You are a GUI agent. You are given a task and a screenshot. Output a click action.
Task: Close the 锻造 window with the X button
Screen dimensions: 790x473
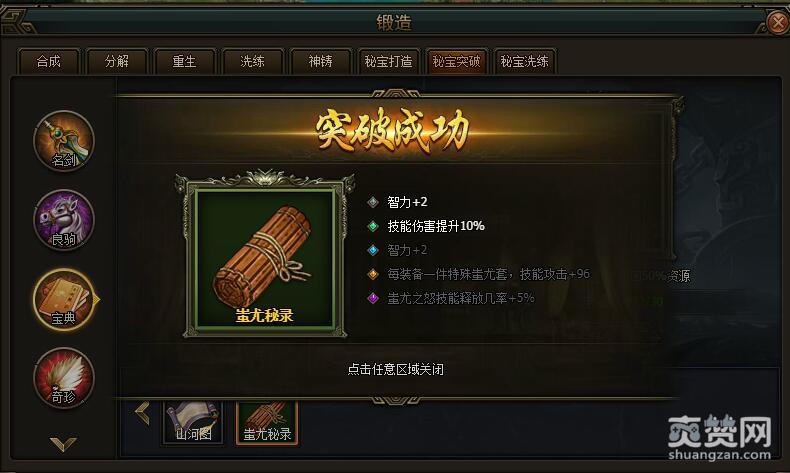click(x=778, y=22)
